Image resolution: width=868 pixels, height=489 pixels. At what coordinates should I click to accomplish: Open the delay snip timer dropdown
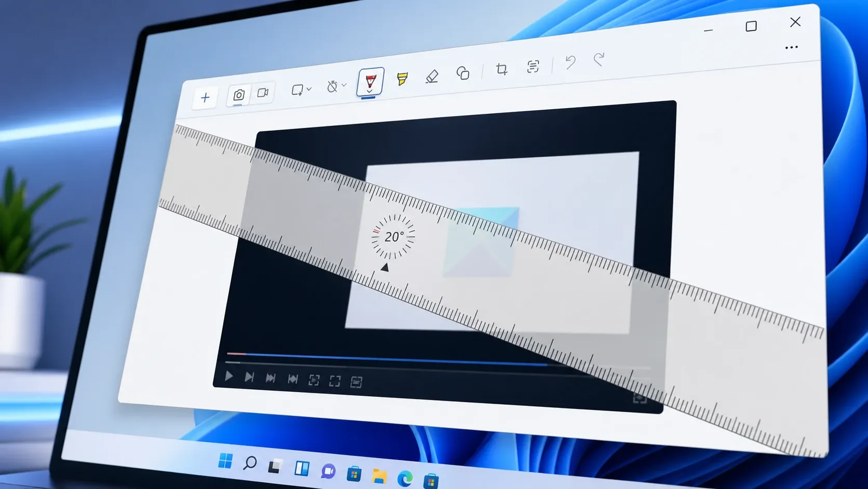[336, 86]
